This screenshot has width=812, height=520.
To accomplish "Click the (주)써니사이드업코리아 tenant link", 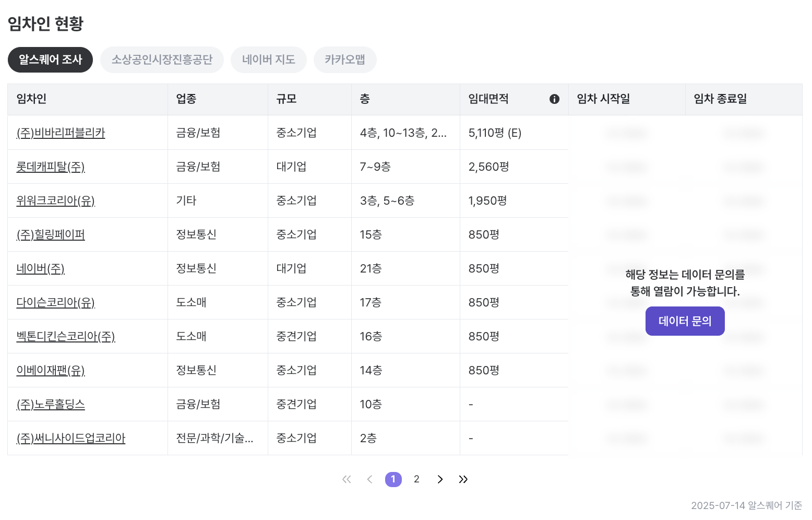I will click(x=71, y=439).
